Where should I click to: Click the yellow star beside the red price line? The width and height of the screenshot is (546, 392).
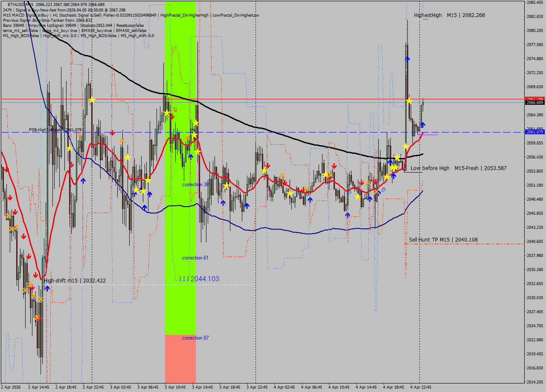click(x=409, y=101)
